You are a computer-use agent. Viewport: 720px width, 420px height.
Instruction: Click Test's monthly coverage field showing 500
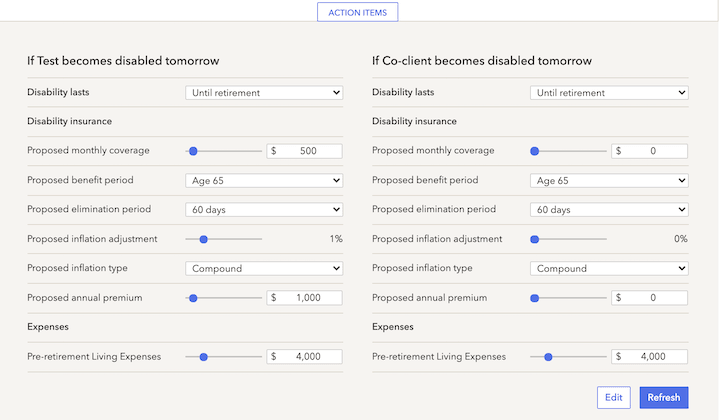tap(304, 151)
